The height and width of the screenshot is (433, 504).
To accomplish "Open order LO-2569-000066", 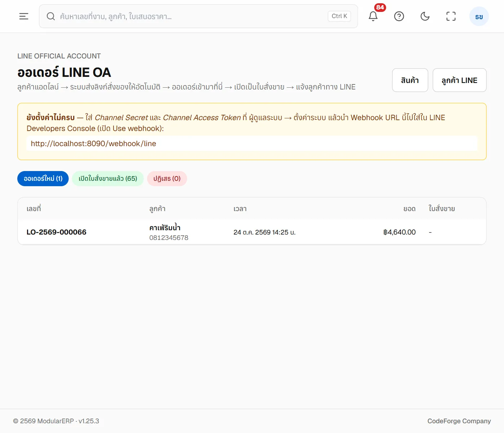I will tap(56, 232).
